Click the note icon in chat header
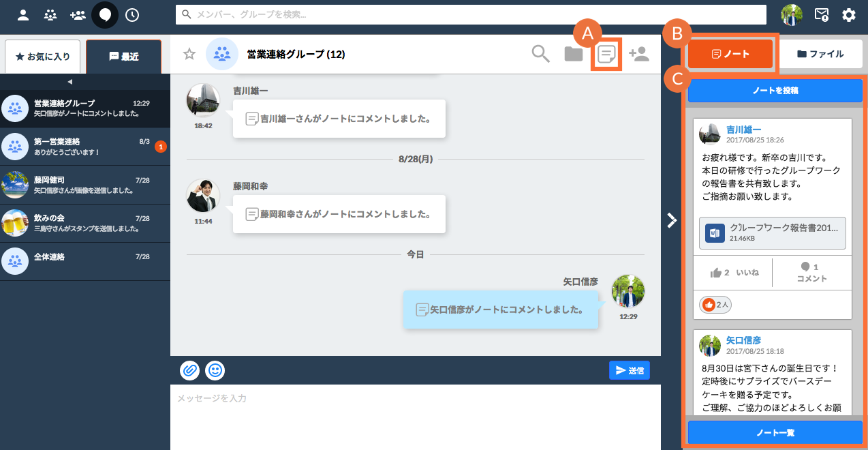This screenshot has width=868, height=450. click(606, 54)
